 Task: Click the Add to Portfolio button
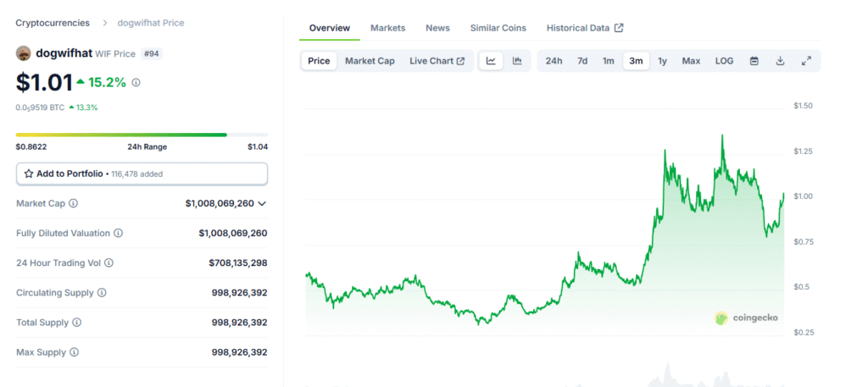142,174
